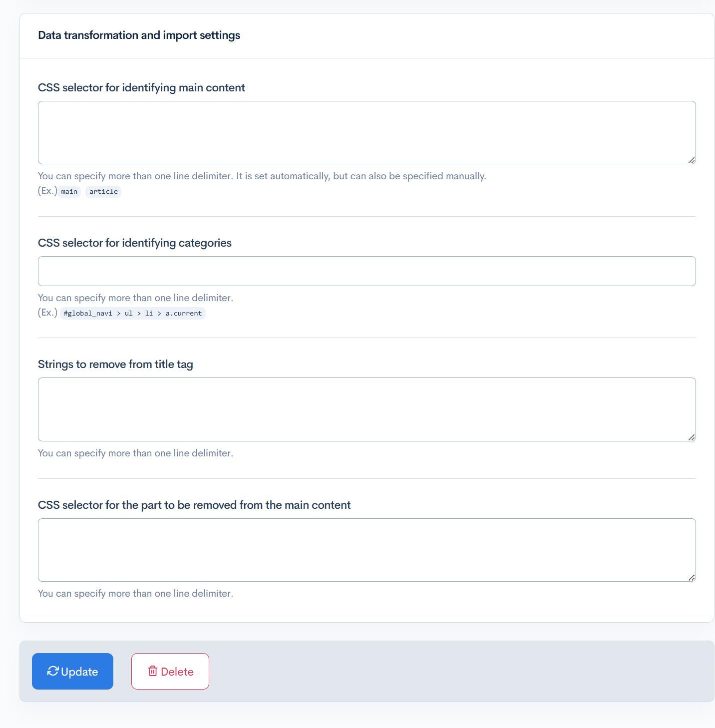Click the textarea for parts removed from main content
This screenshot has height=728, width=715.
click(x=366, y=550)
